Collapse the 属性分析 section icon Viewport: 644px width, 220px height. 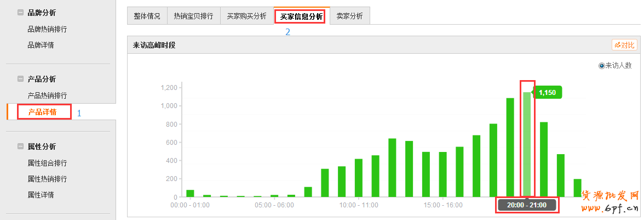20,147
